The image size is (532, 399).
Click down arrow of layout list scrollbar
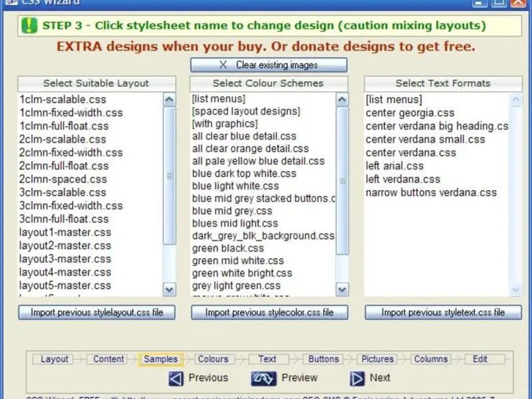click(x=170, y=290)
